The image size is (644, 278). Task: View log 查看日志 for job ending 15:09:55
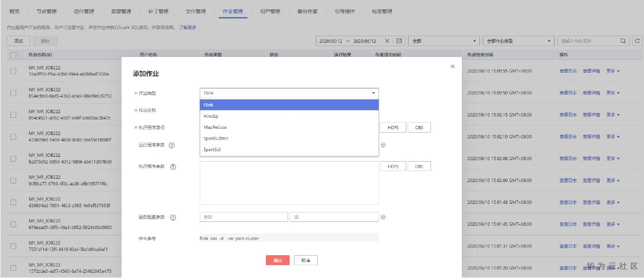pos(568,71)
